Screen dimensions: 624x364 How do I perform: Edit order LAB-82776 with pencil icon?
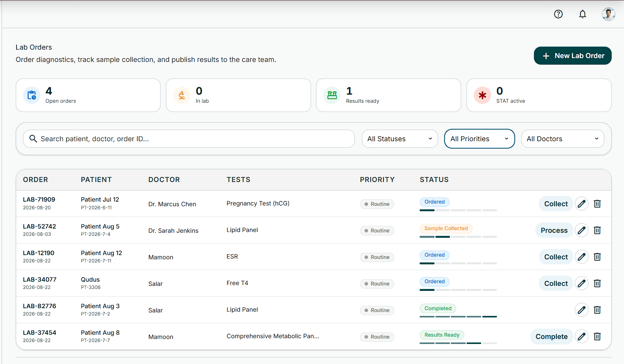(582, 310)
